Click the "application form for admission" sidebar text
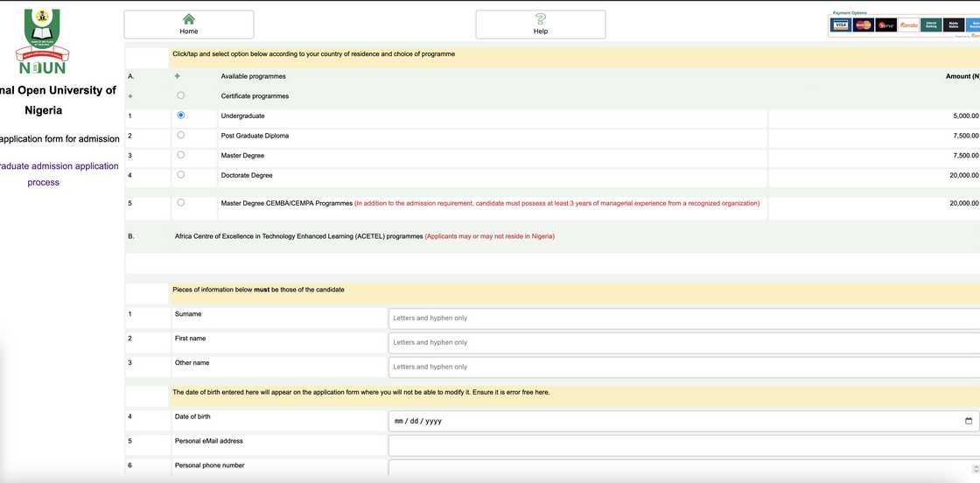Viewport: 980px width, 483px height. [x=59, y=139]
